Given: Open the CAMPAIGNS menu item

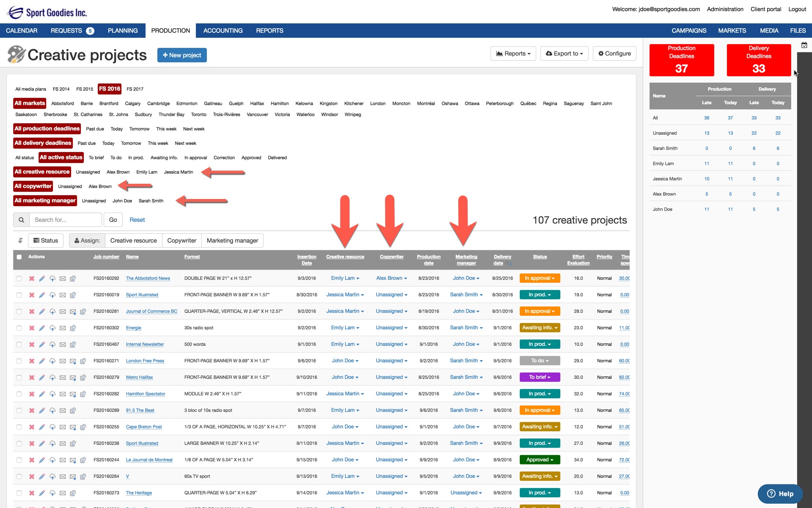Looking at the screenshot, I should pyautogui.click(x=689, y=30).
